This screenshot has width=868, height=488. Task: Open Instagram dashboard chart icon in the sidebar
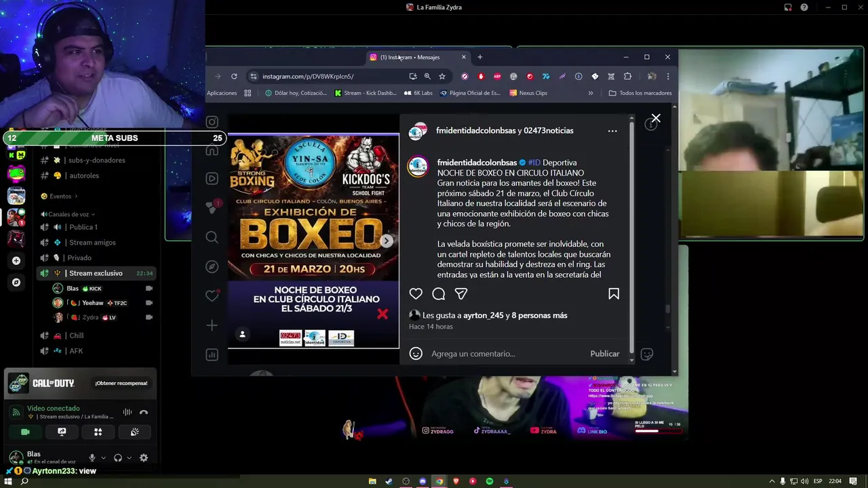[212, 354]
